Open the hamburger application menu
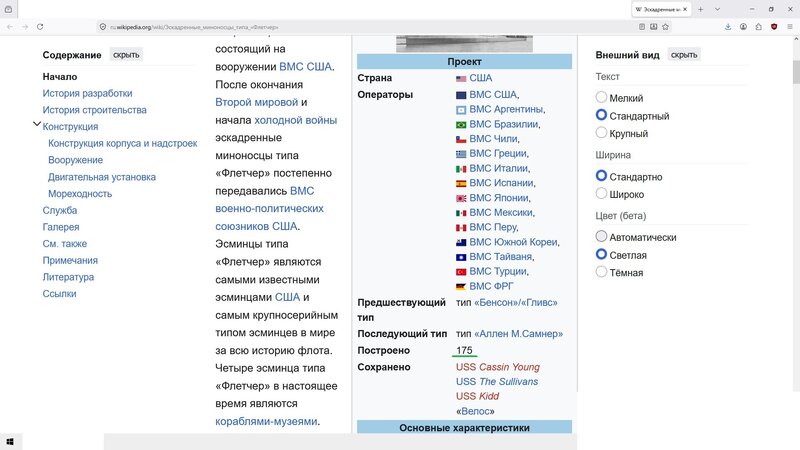The image size is (800, 450). coord(790,27)
